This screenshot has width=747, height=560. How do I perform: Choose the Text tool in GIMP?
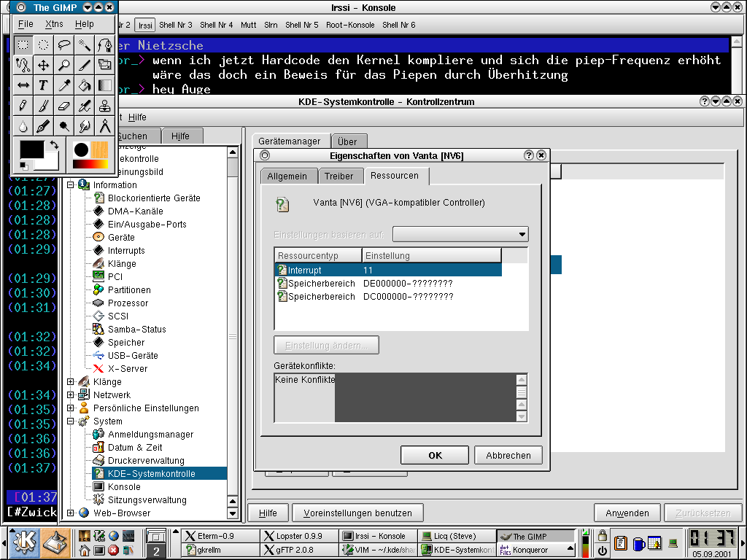tap(43, 85)
